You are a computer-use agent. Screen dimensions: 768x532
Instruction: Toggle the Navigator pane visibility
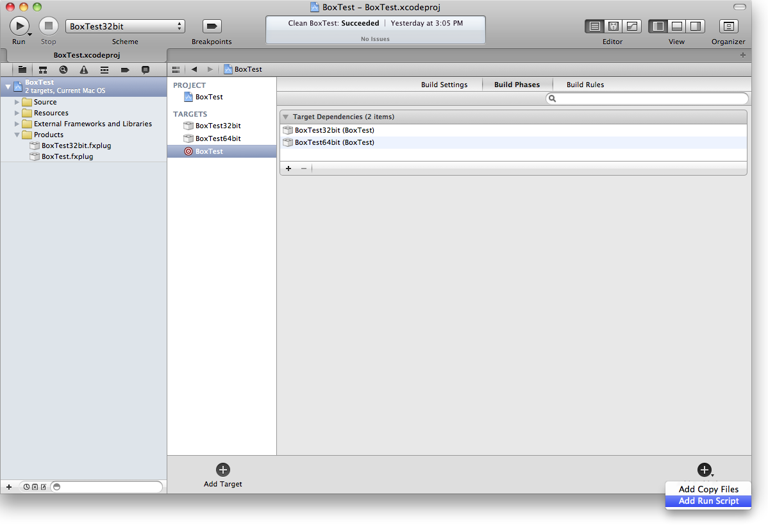click(x=658, y=26)
